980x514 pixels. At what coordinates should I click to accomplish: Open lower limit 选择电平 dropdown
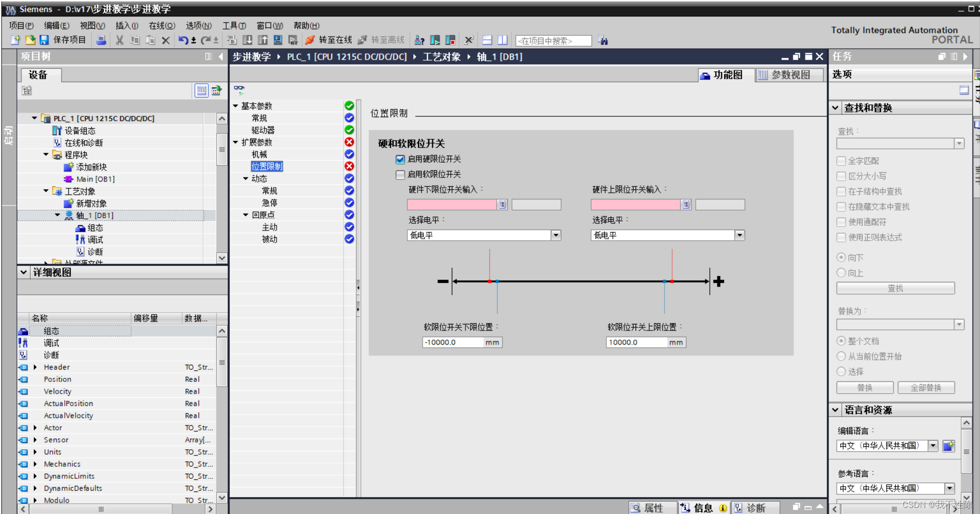point(556,235)
